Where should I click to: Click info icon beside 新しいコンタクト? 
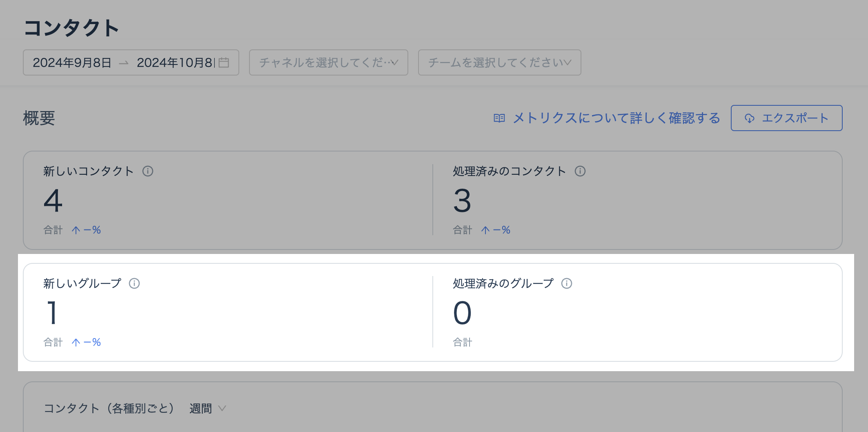[148, 171]
